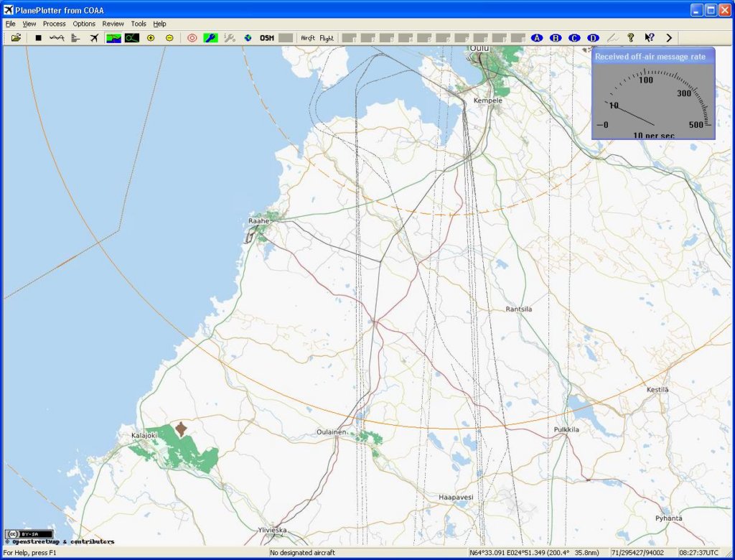Click the yellow zoom out icon
This screenshot has height=560, width=735.
point(169,38)
